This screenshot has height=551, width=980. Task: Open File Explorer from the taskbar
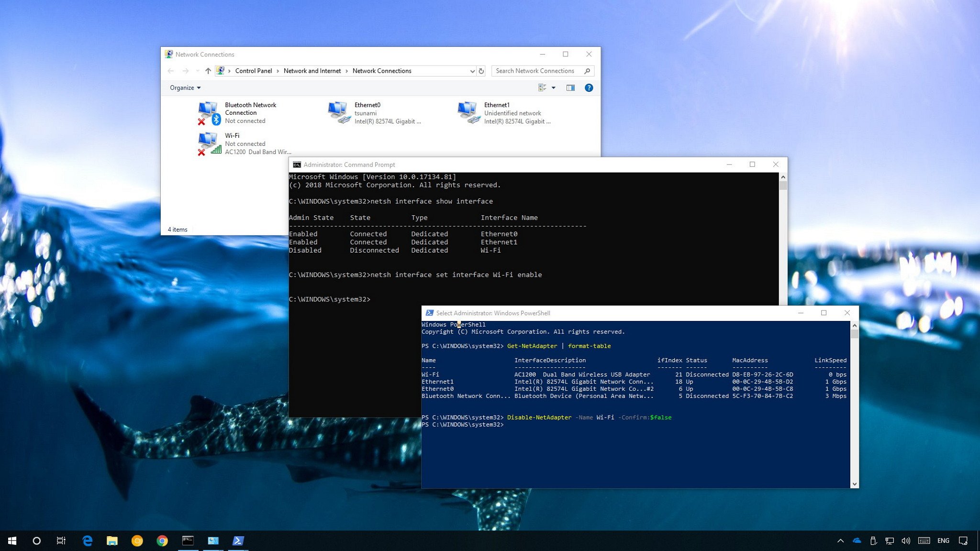coord(112,540)
